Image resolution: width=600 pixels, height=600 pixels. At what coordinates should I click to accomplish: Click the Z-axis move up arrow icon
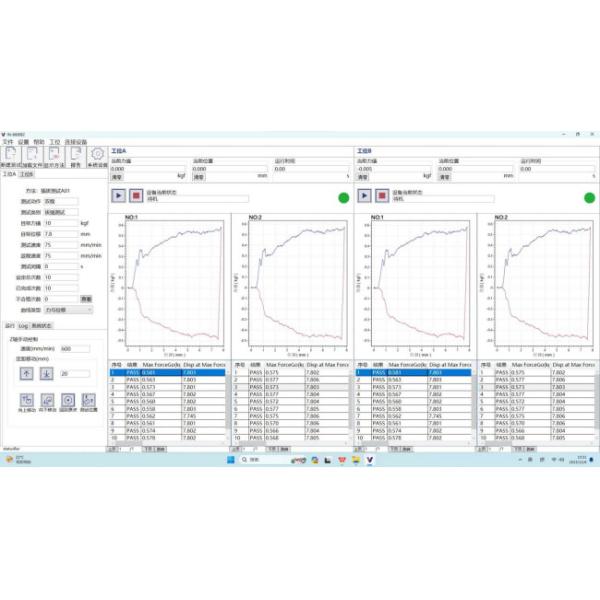click(x=27, y=373)
